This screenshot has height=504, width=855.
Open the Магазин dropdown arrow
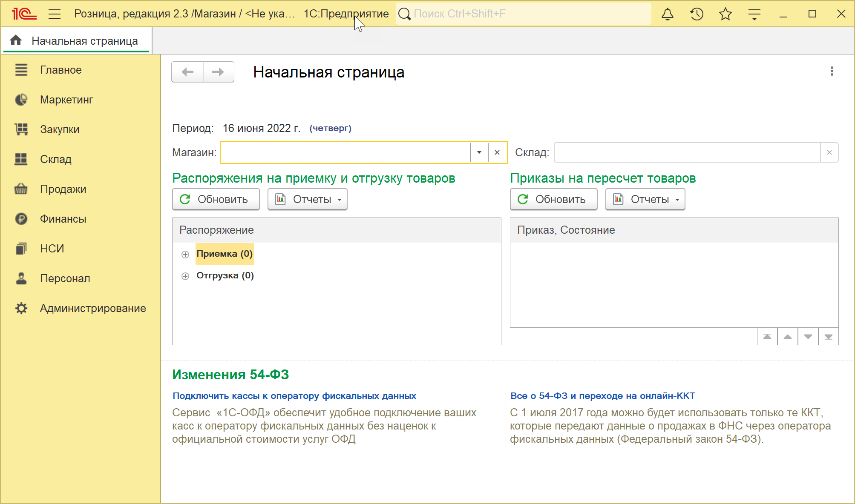(479, 152)
